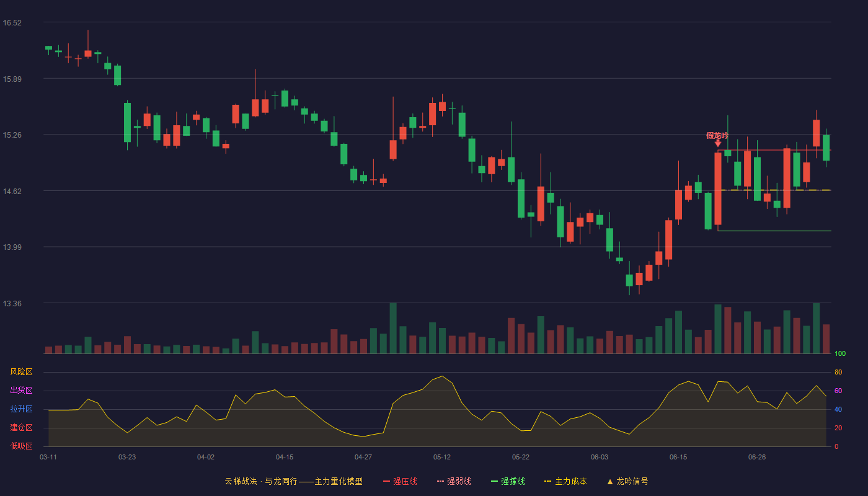Image resolution: width=868 pixels, height=496 pixels.
Task: Toggle the 强压线 legend series
Action: point(405,482)
